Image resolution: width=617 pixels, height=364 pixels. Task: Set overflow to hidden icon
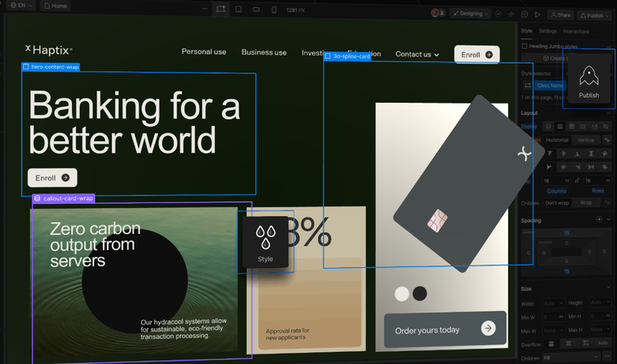pos(569,343)
